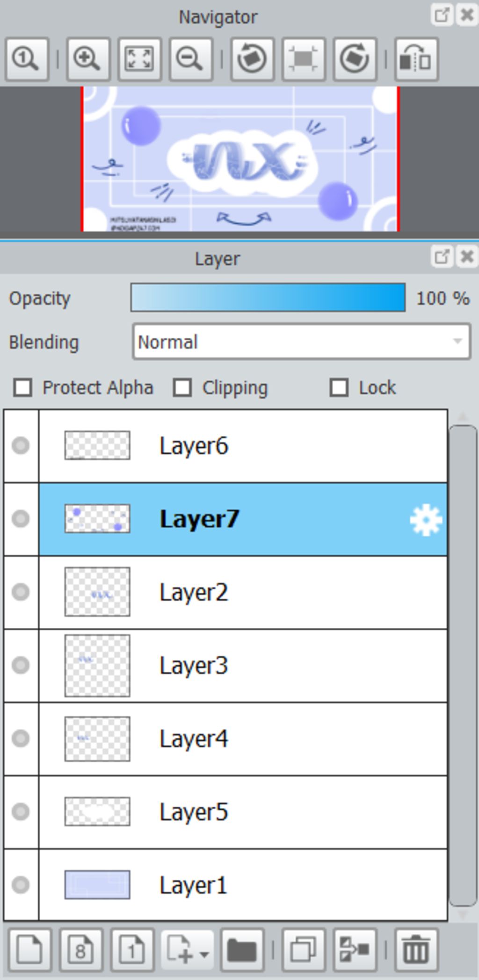Enable the Protect Alpha checkbox

[x=23, y=387]
